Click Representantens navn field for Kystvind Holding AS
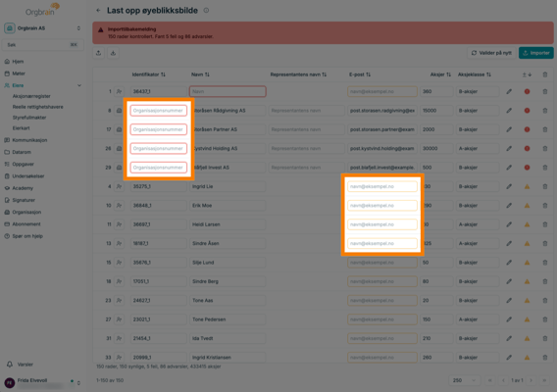Screen dimensions: 557x392 click(306, 148)
